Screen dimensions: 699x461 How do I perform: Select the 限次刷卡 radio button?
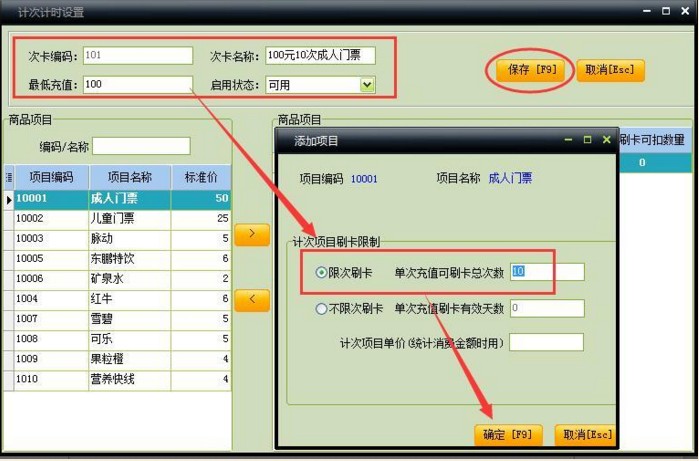321,272
